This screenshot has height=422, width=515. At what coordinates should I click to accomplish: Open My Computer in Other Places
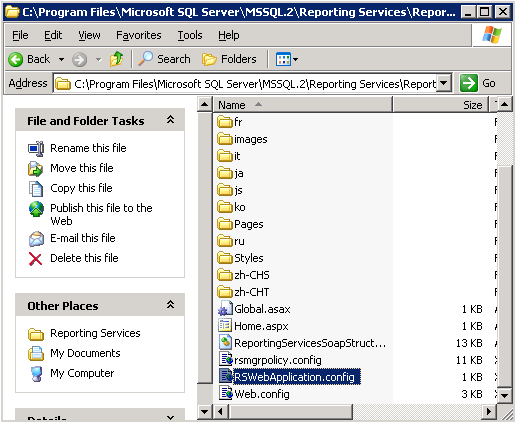(82, 373)
